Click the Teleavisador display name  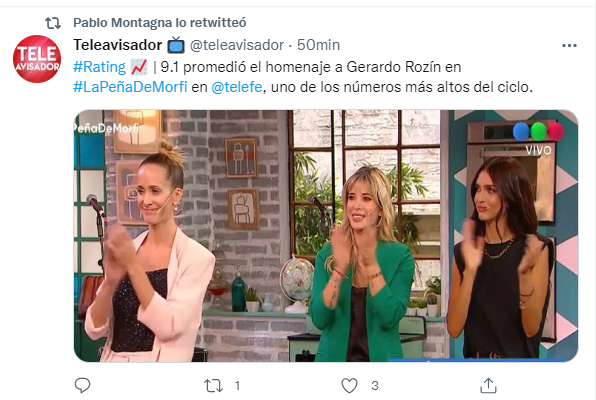tap(117, 45)
